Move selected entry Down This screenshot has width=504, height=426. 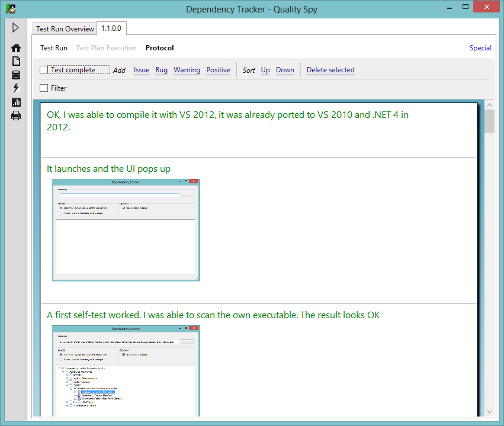285,70
